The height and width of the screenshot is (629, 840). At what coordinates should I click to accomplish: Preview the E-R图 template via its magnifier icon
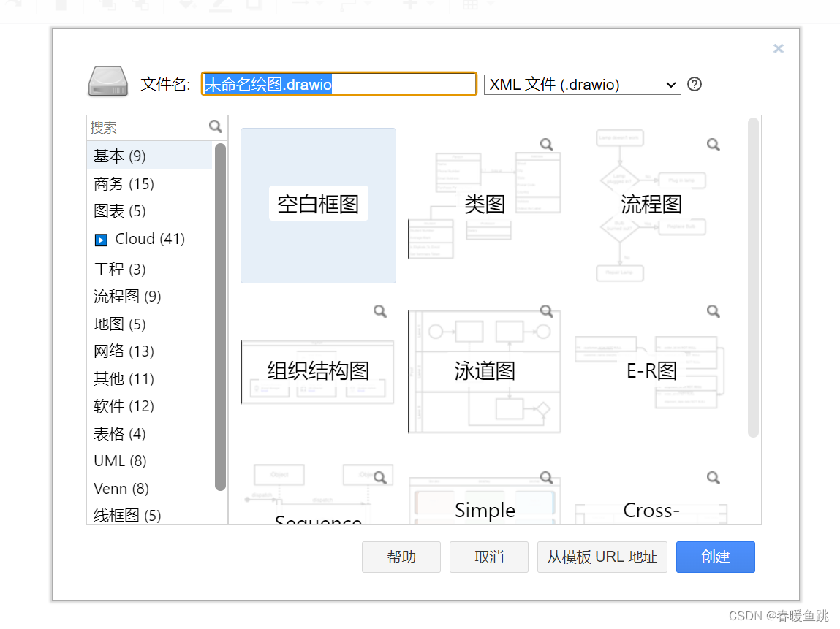click(x=713, y=310)
